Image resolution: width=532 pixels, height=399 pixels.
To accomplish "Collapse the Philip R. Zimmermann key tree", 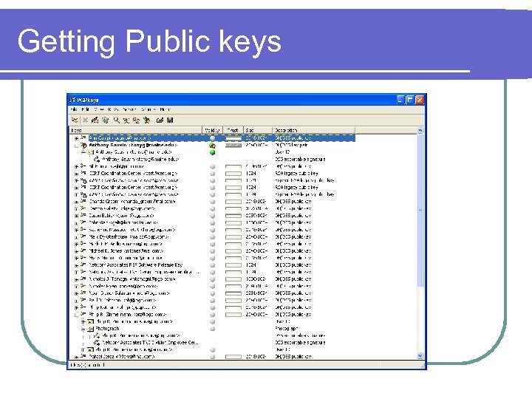I will pyautogui.click(x=76, y=315).
